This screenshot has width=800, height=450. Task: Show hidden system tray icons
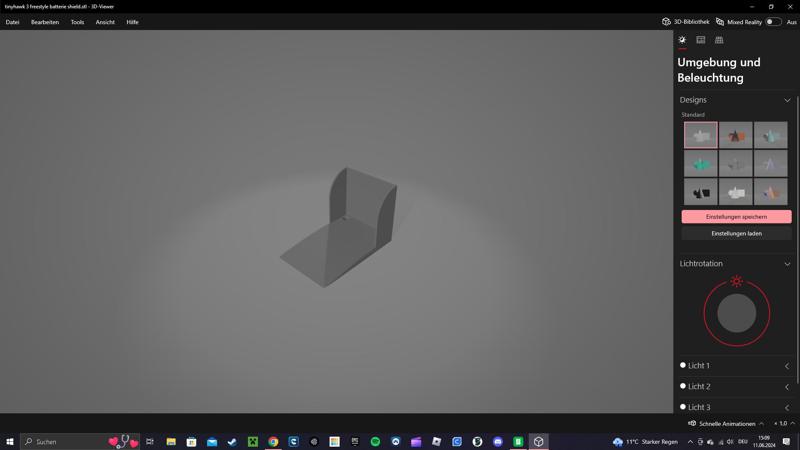[690, 442]
